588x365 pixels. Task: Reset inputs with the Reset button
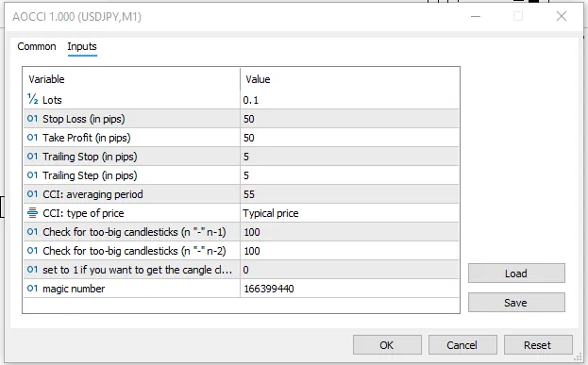coord(538,345)
